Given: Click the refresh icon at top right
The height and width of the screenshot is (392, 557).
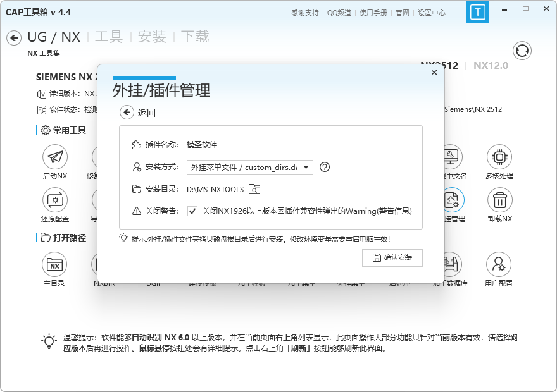Looking at the screenshot, I should (x=522, y=51).
